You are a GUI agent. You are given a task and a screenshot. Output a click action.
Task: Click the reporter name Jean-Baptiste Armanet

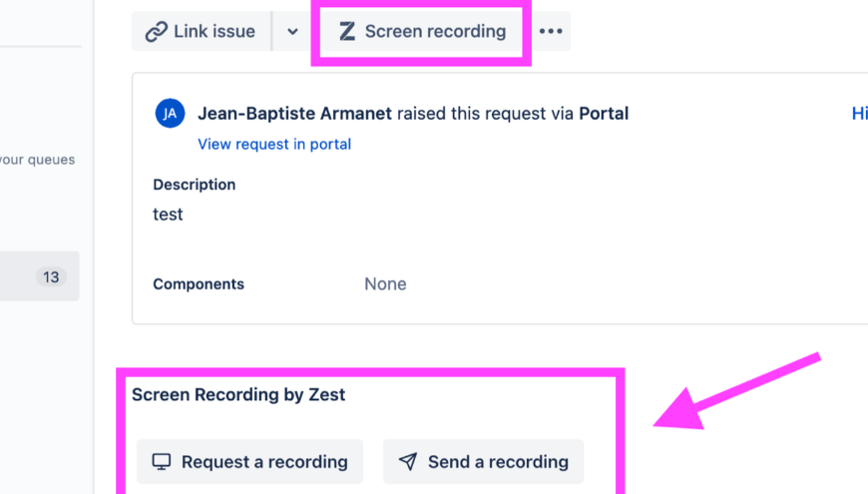click(294, 114)
